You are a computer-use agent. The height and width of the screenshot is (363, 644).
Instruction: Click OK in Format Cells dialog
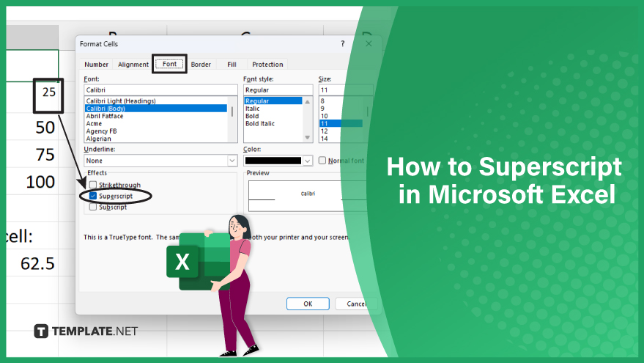click(308, 304)
